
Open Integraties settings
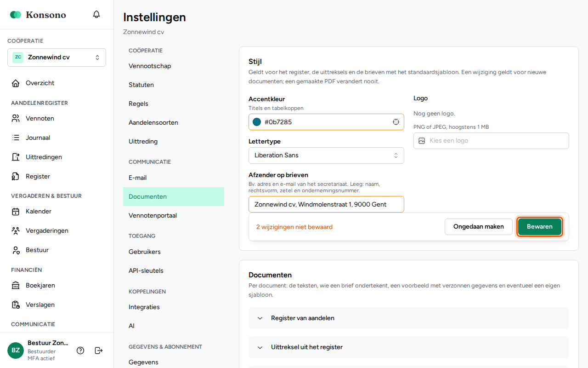(x=174, y=307)
